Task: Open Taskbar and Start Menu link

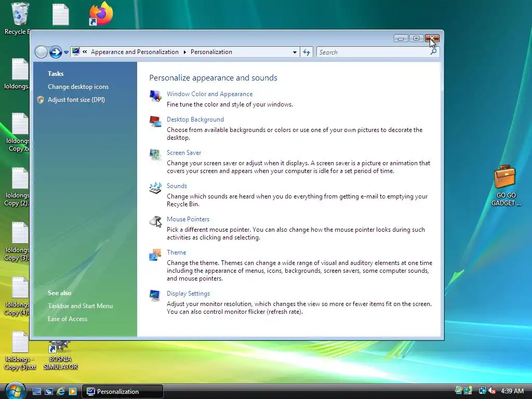Action: pyautogui.click(x=80, y=306)
